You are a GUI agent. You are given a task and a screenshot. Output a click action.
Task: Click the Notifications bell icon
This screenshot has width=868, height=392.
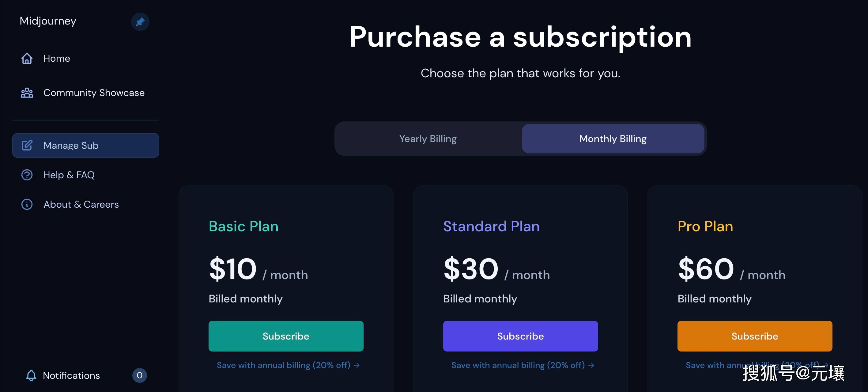pyautogui.click(x=31, y=375)
